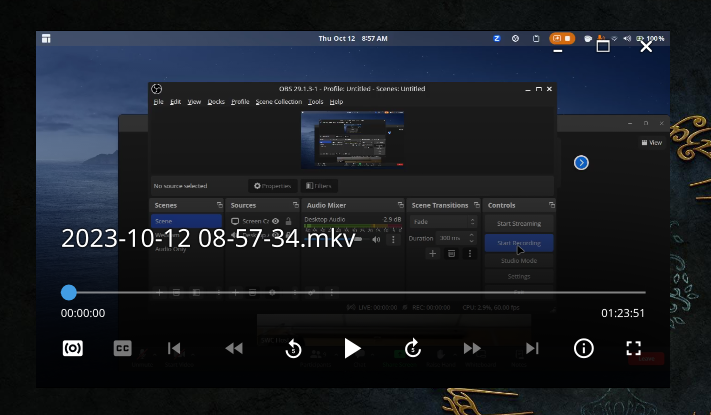Viewport: 711px width, 415px height.
Task: Add a transition with the plus icon
Action: point(433,254)
